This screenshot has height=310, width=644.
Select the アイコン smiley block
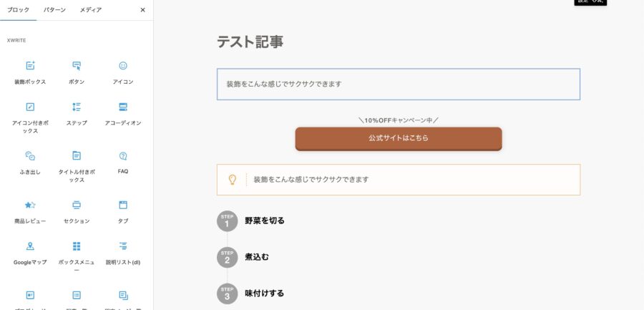click(123, 72)
